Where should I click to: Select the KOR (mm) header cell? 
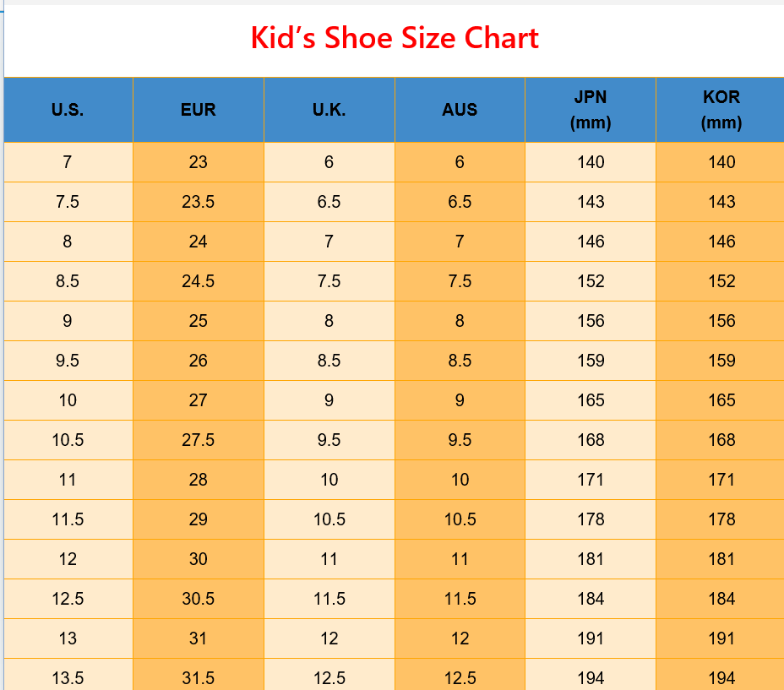[721, 110]
